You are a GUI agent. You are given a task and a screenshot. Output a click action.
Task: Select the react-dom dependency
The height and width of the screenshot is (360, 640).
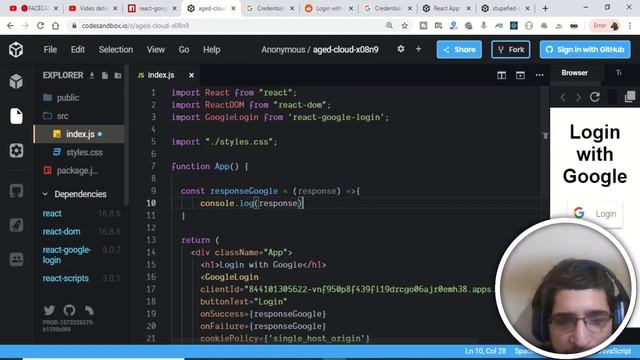tap(62, 231)
